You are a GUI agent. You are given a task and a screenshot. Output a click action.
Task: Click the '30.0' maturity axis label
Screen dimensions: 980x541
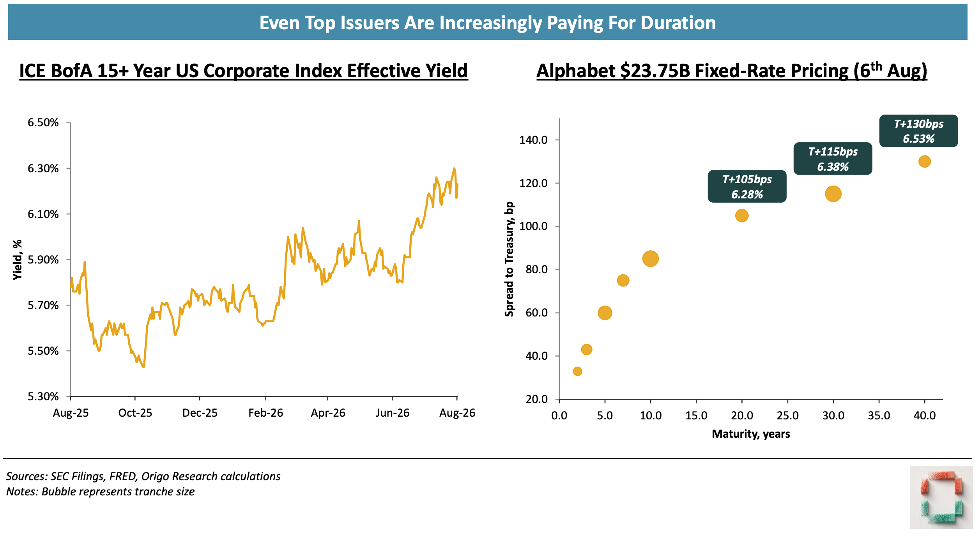(833, 415)
